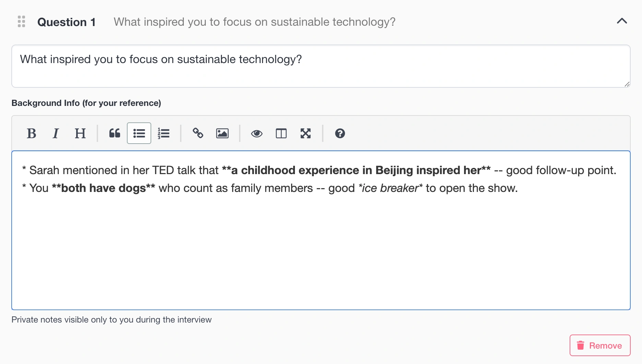Toggle side-by-side editor view
This screenshot has height=364, width=642.
coord(281,133)
